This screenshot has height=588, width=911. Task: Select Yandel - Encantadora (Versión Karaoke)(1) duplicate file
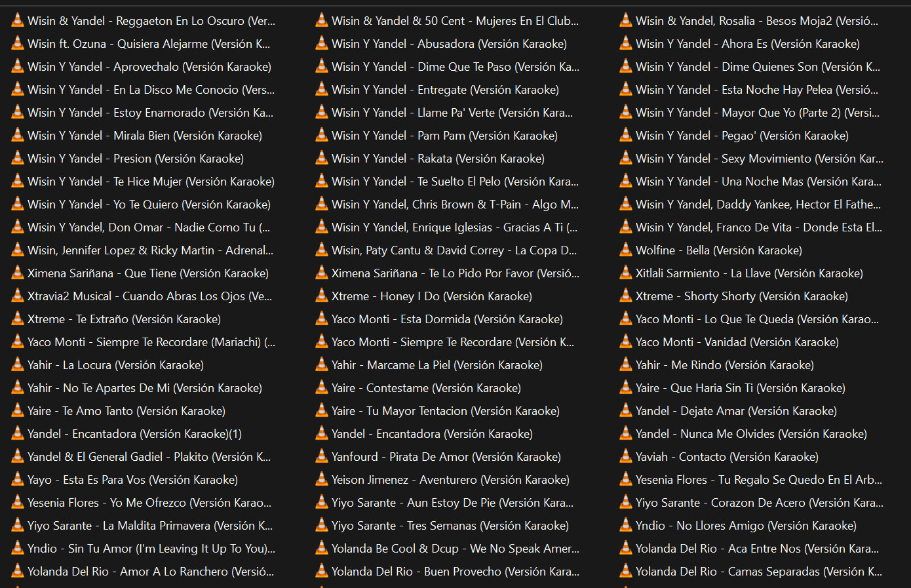coord(134,434)
